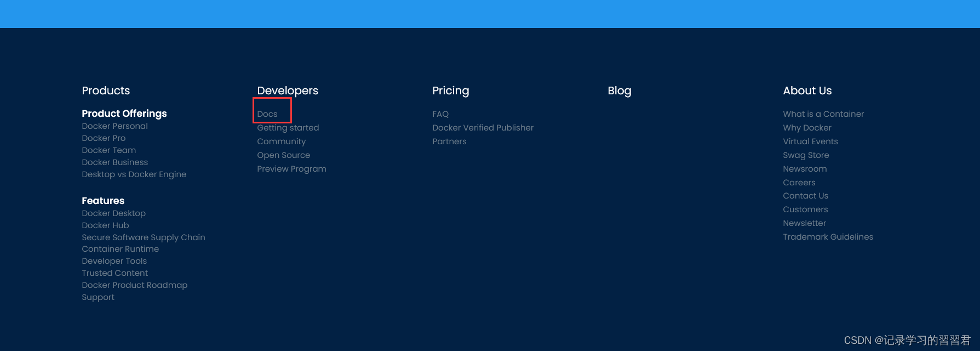Open the Developers footer heading
The width and height of the screenshot is (980, 351).
[288, 91]
